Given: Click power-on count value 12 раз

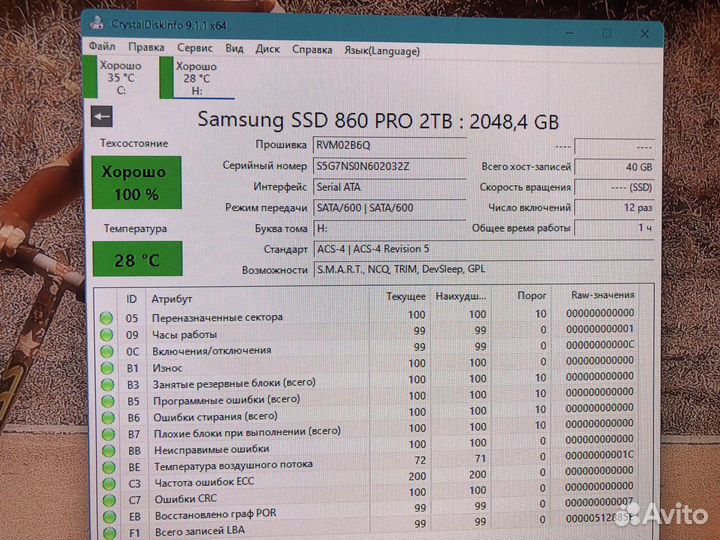Looking at the screenshot, I should [614, 208].
